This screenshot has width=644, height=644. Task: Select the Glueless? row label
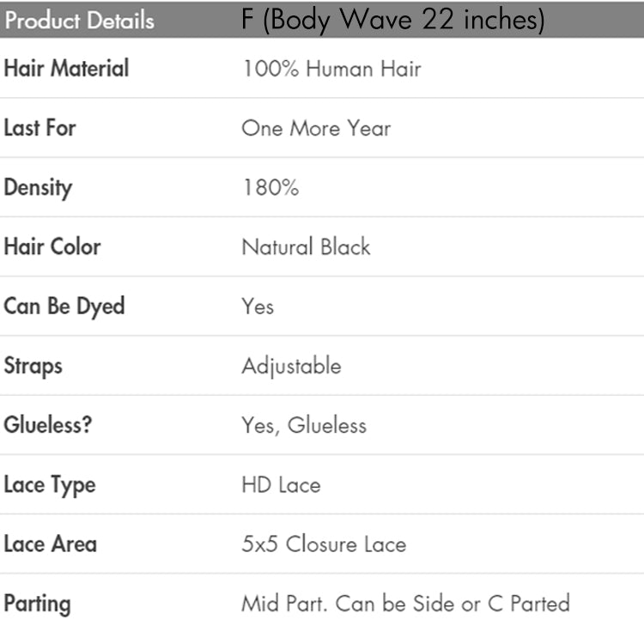(x=47, y=425)
